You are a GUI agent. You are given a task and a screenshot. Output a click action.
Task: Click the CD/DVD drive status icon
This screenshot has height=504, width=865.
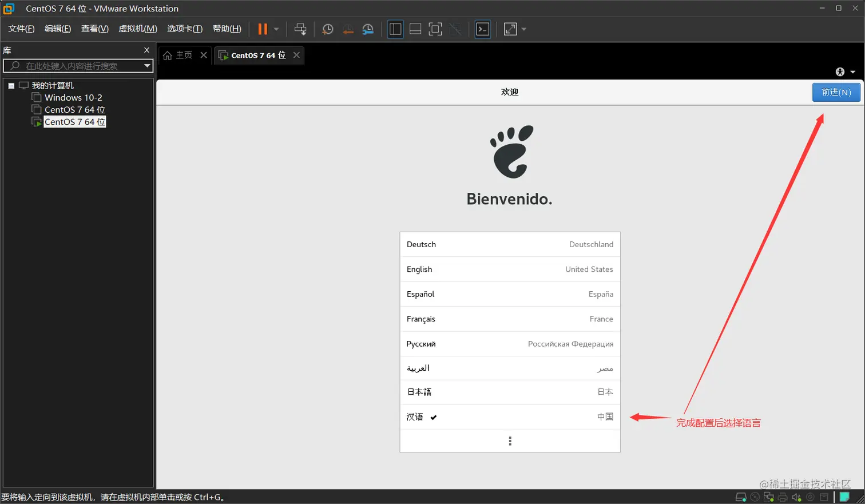tap(755, 497)
